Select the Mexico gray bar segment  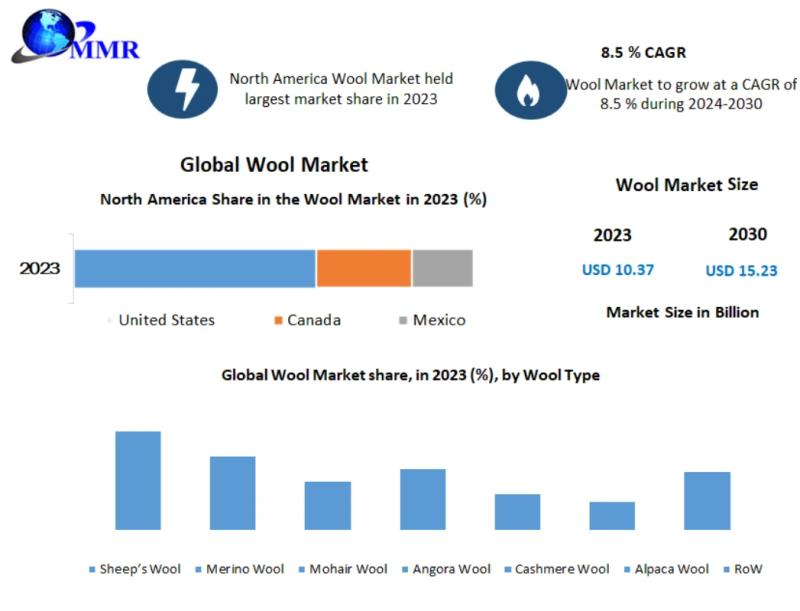[x=442, y=268]
